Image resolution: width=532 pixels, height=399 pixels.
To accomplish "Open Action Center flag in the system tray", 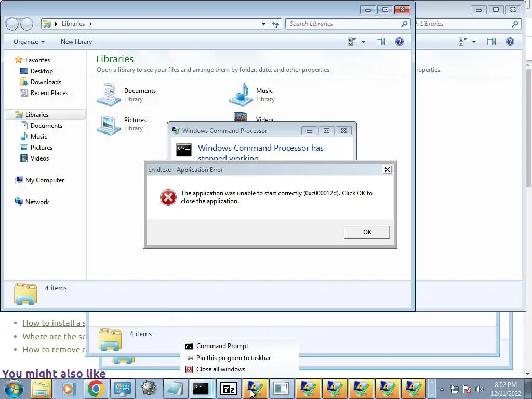I will [x=467, y=389].
